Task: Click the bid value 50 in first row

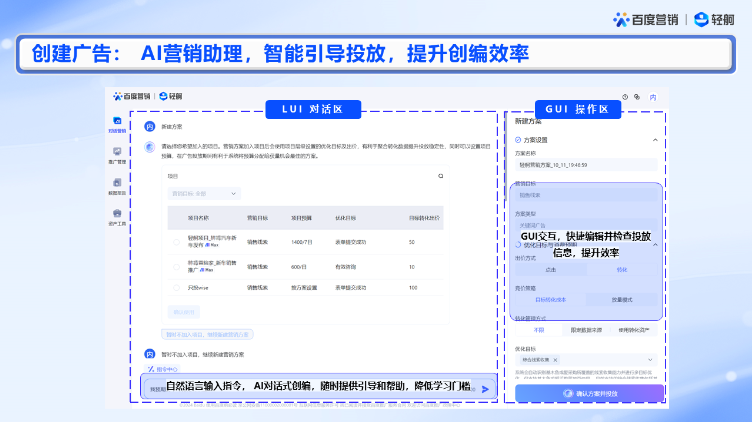Action: click(412, 242)
